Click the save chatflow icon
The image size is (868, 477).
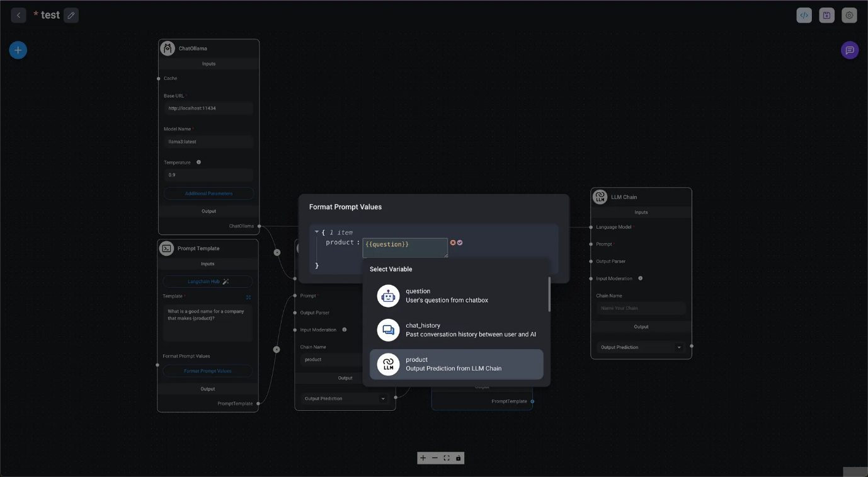pos(826,16)
